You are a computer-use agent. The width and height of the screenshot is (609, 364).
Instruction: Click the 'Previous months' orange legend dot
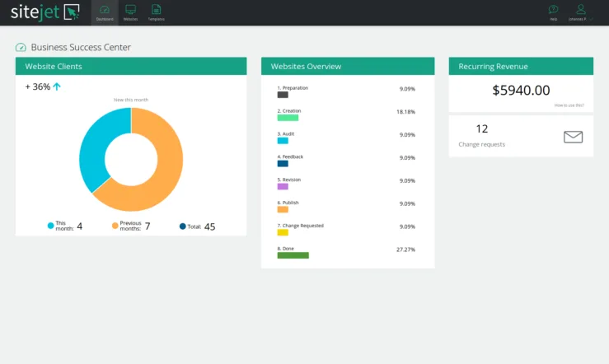pos(115,226)
